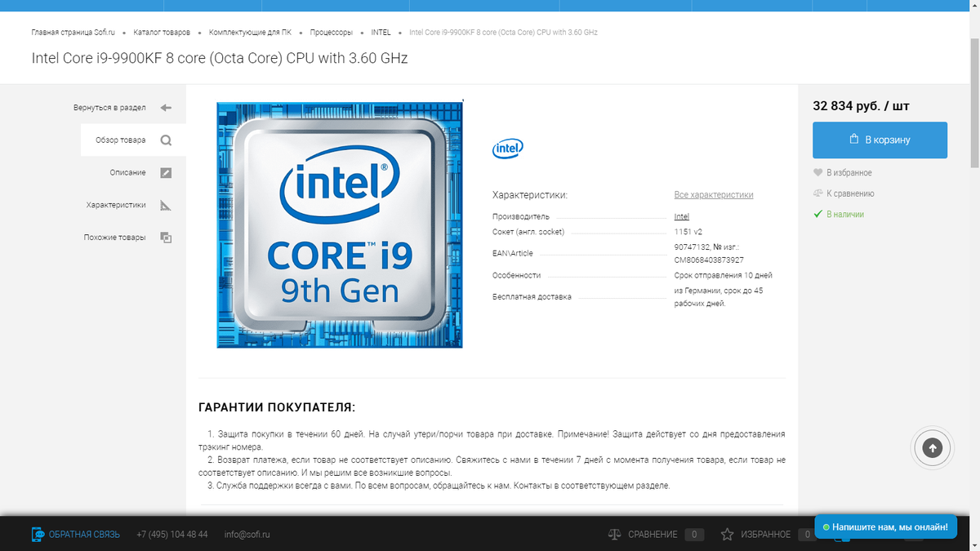Open INTEL breadcrumb link

pos(381,33)
